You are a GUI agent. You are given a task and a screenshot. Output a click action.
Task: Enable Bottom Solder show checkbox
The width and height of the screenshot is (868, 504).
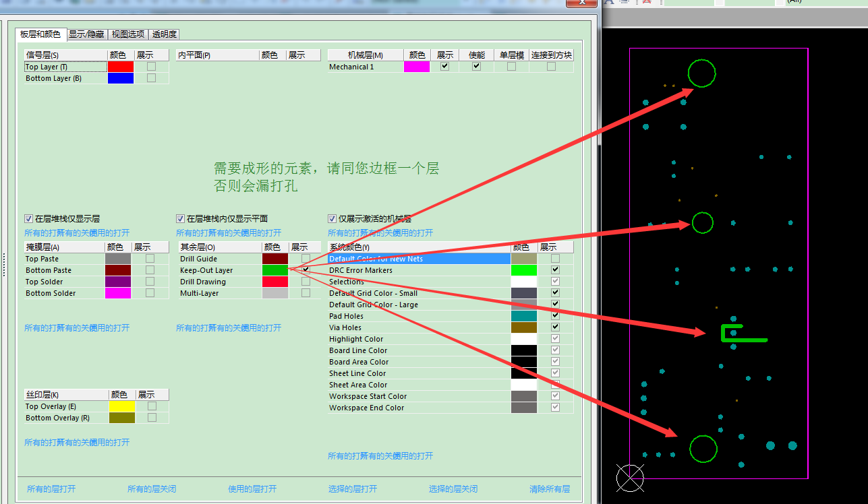coord(150,293)
